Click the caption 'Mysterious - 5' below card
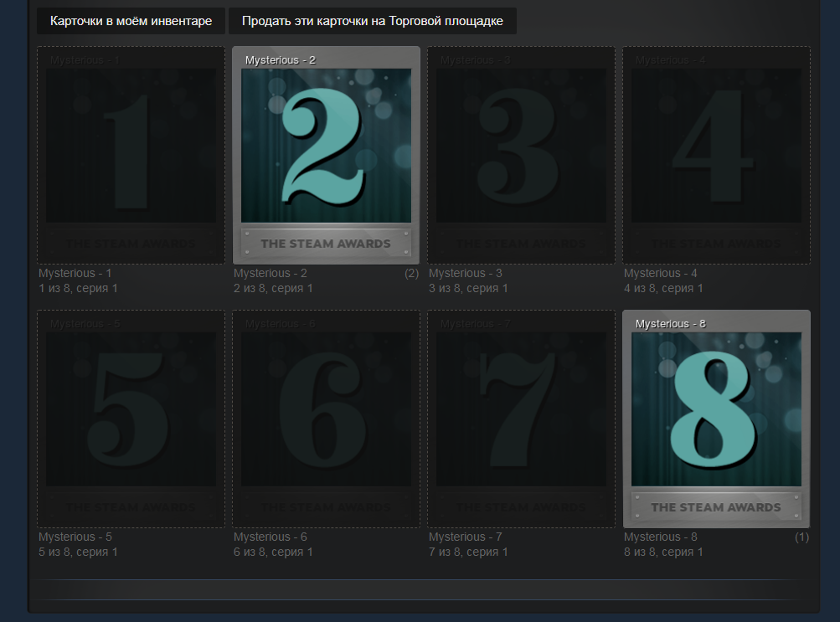840x622 pixels. point(75,537)
